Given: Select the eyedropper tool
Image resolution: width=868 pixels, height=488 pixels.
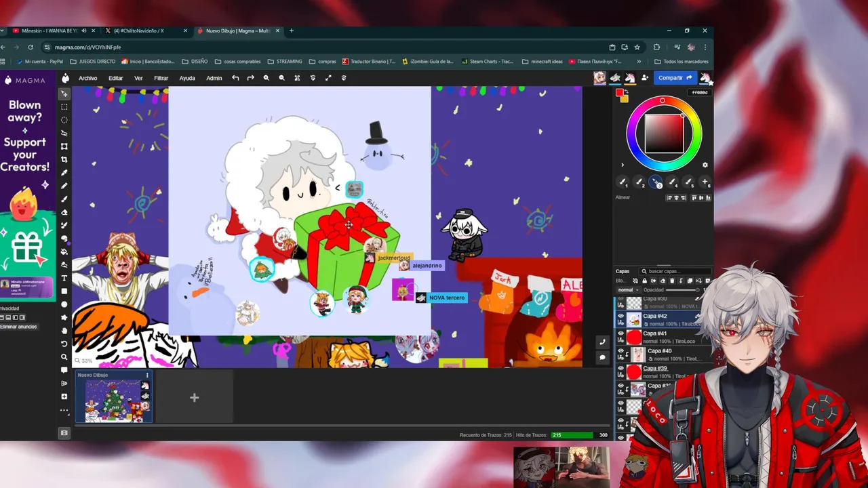Looking at the screenshot, I should tap(64, 173).
